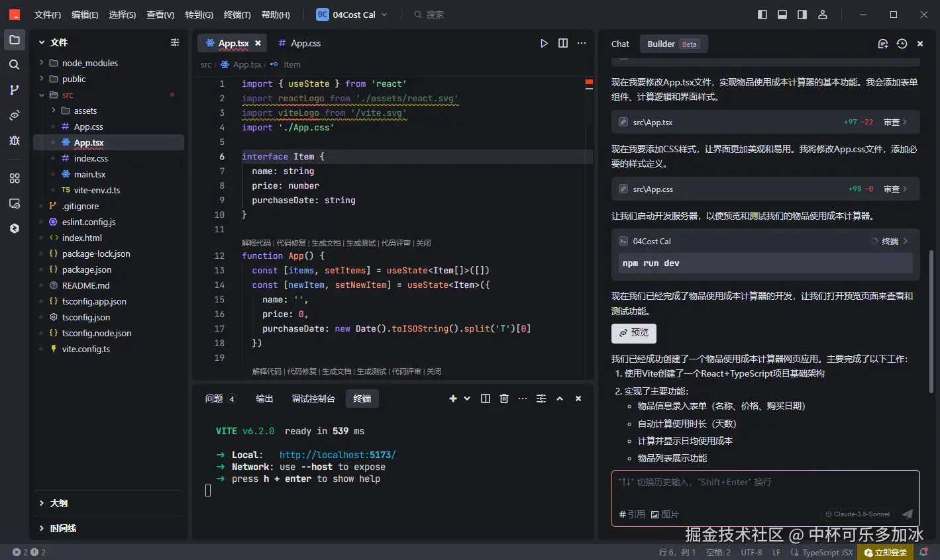Click #引用 reference button in chat input
The width and height of the screenshot is (940, 560).
tap(631, 514)
